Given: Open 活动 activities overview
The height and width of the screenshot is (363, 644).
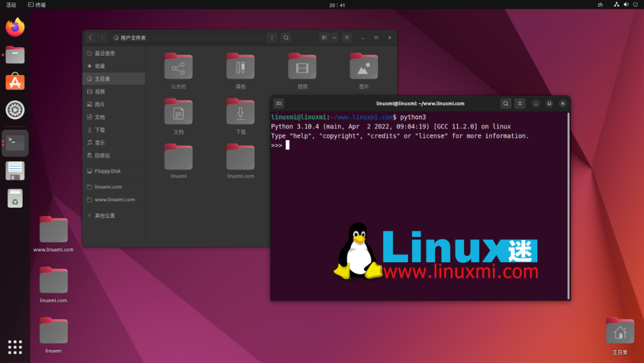Looking at the screenshot, I should point(11,5).
